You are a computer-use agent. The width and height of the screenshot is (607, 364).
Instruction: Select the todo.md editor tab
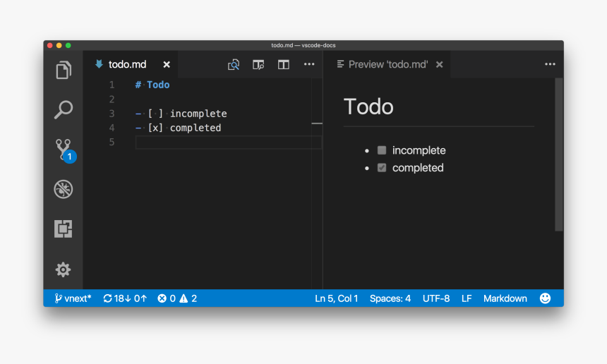(x=131, y=64)
